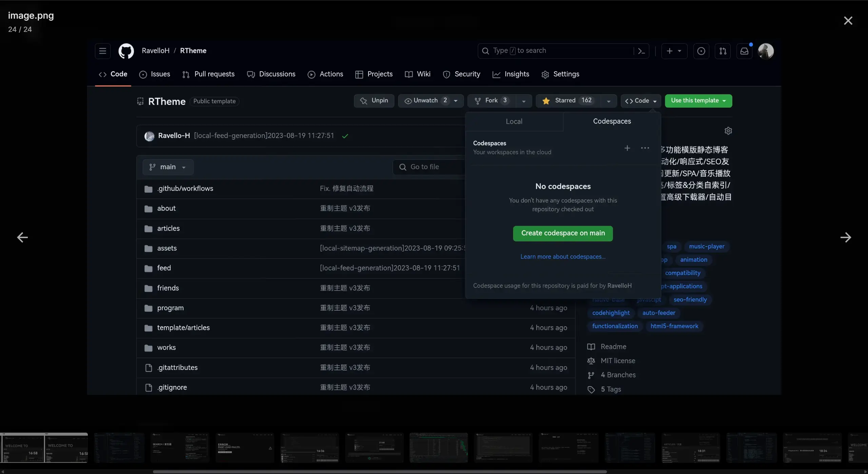Open the pull requests header icon
868x474 pixels.
click(723, 51)
